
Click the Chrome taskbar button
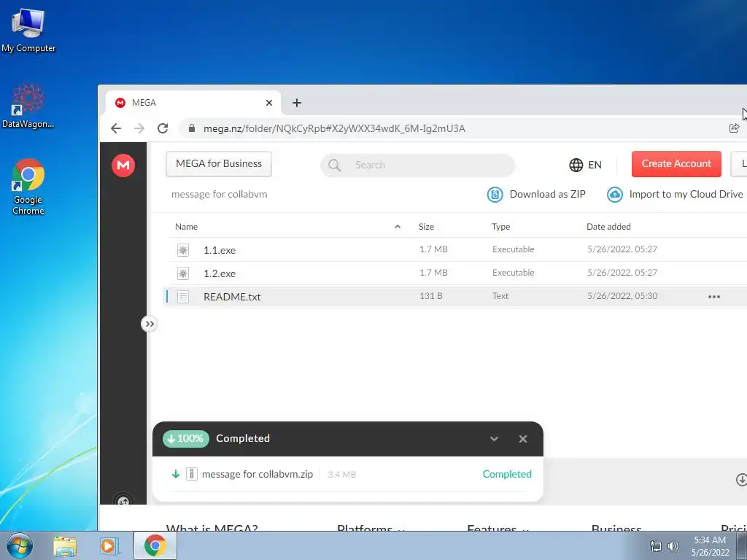(x=155, y=545)
